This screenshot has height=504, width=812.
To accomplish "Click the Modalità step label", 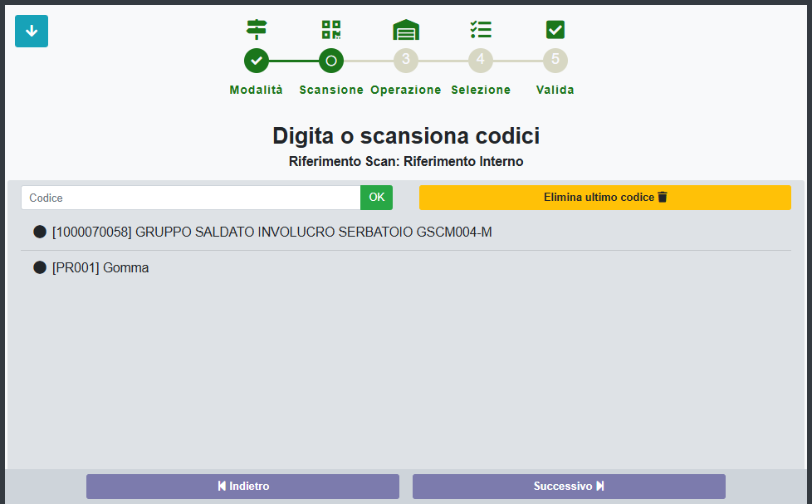I will (257, 91).
